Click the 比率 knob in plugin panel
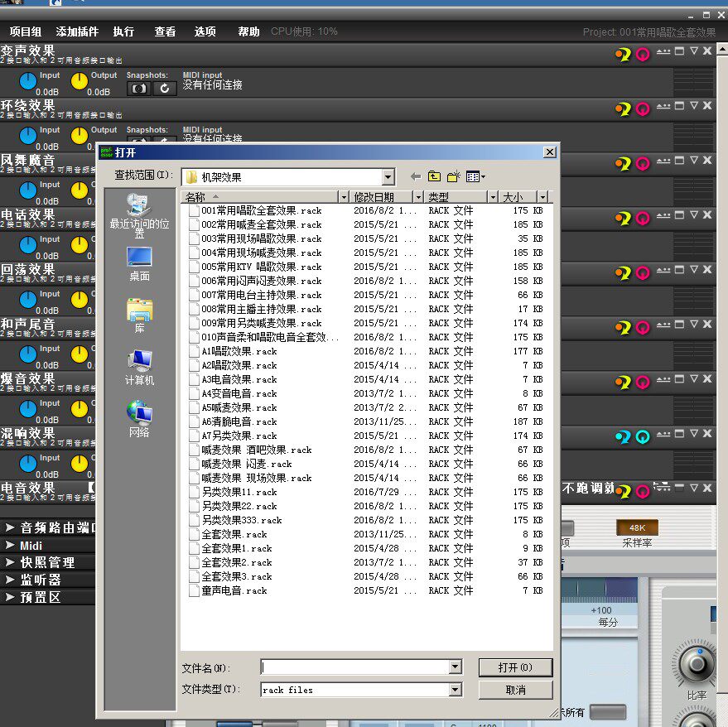 pos(697,663)
